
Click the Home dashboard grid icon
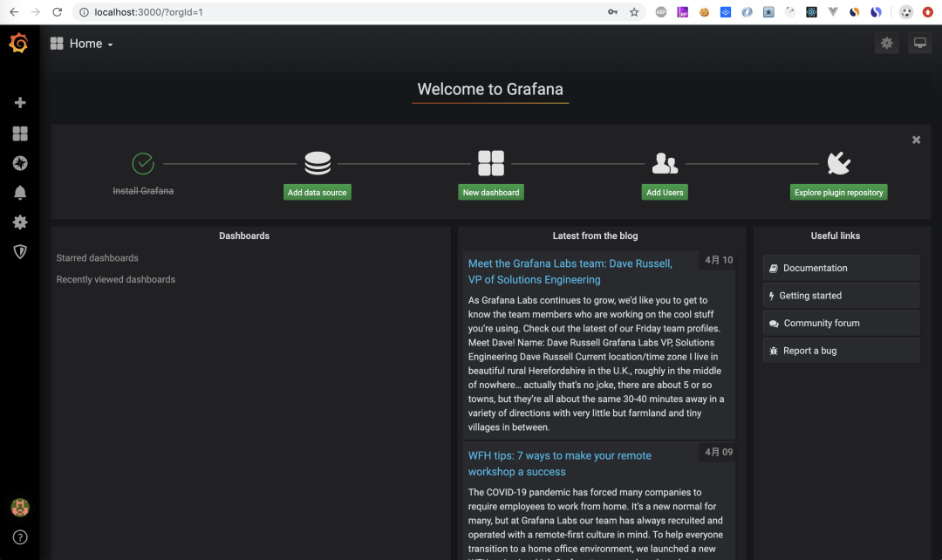coord(57,44)
